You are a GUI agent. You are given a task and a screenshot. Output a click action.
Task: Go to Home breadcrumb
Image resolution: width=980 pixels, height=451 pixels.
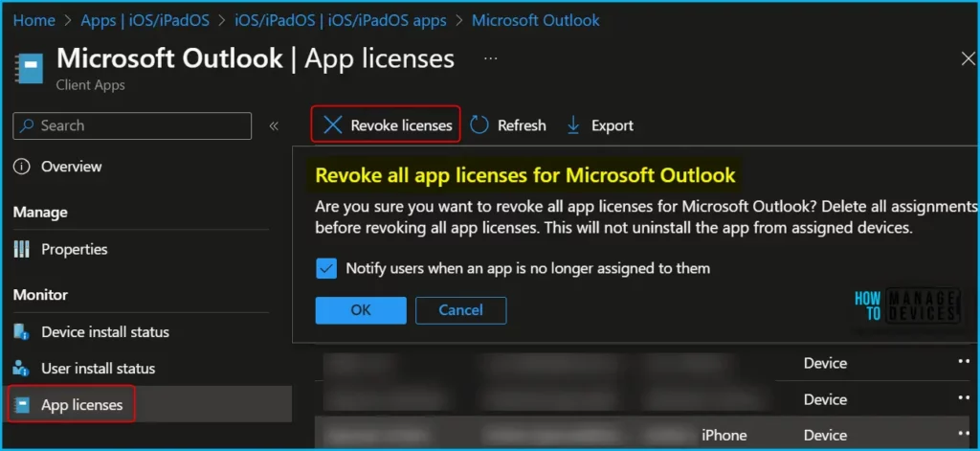pyautogui.click(x=34, y=20)
